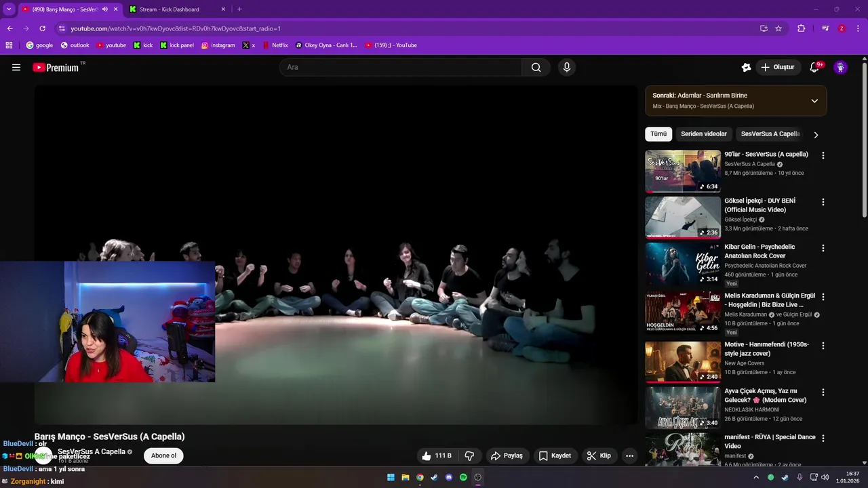This screenshot has width=868, height=488.
Task: Open the instagram bookmark
Action: pyautogui.click(x=218, y=45)
